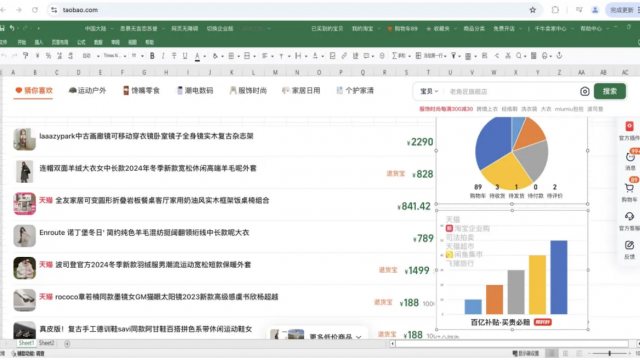Click the Underline formatting icon
This screenshot has width=640, height=360.
point(185,56)
